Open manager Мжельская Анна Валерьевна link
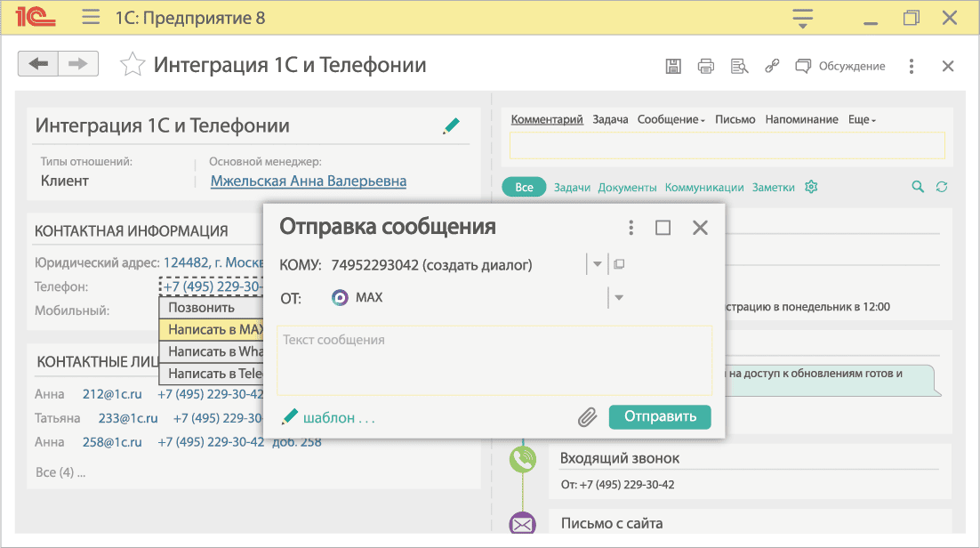 pyautogui.click(x=308, y=181)
